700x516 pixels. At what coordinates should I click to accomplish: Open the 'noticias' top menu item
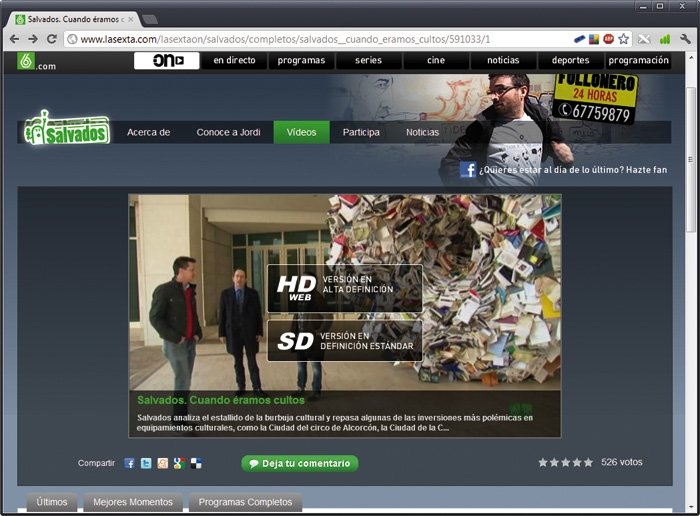[x=503, y=60]
